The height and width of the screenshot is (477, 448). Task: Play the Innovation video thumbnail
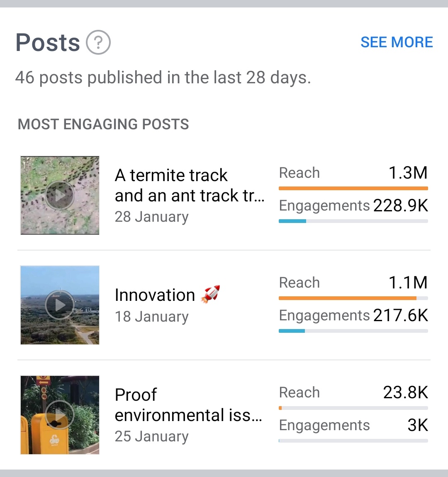tap(60, 305)
